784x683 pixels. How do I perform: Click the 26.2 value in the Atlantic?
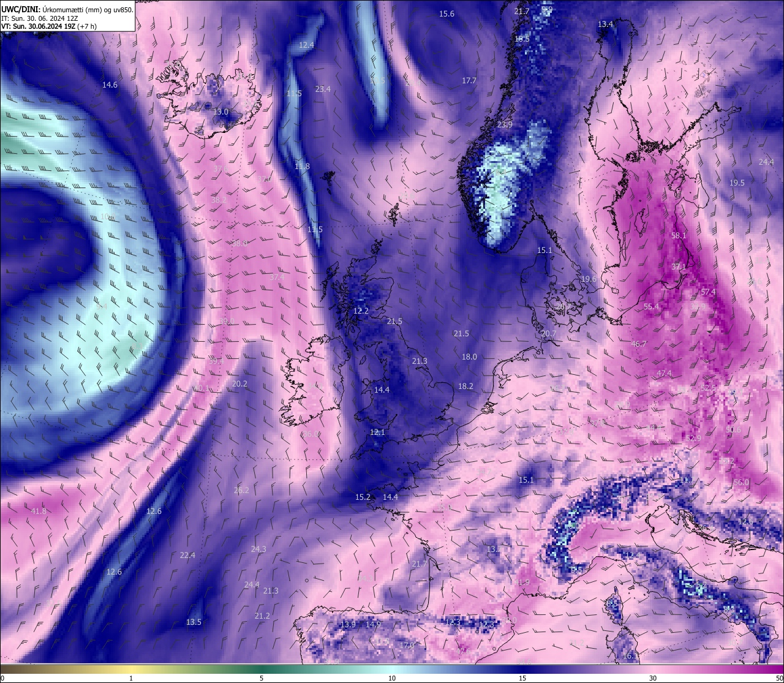[x=241, y=491]
